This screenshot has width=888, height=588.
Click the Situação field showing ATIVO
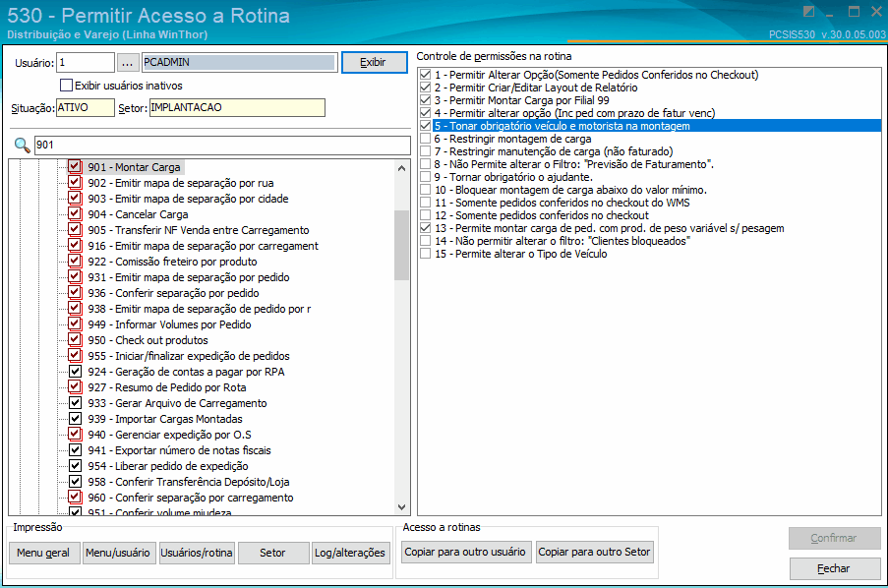click(85, 107)
